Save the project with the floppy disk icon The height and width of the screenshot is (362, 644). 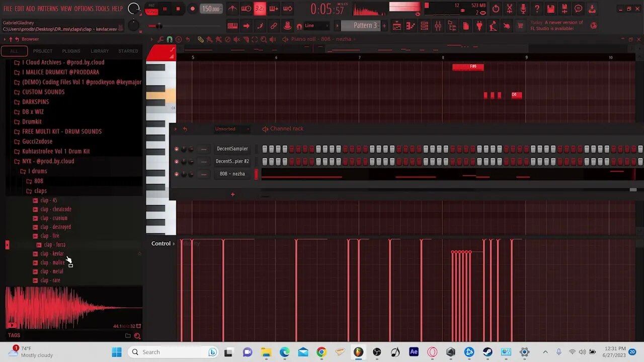coord(550,9)
